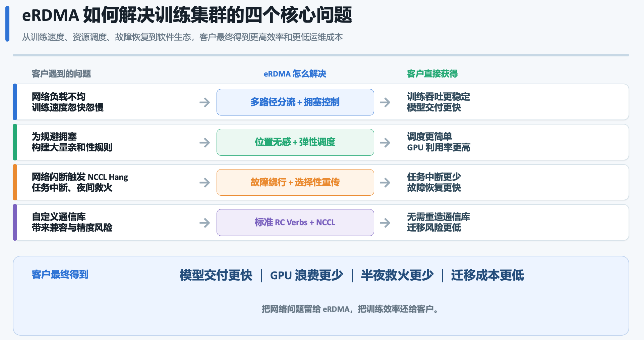Click the blue box '多路径分流 + 拥塞控制'

(x=295, y=102)
